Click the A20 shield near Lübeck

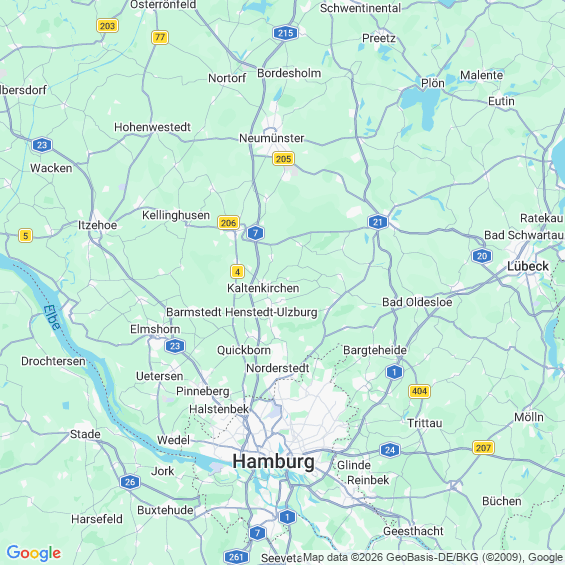(x=482, y=256)
